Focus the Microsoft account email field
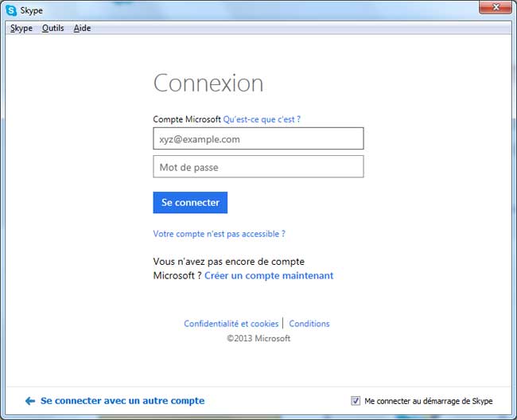This screenshot has width=517, height=420. (258, 138)
